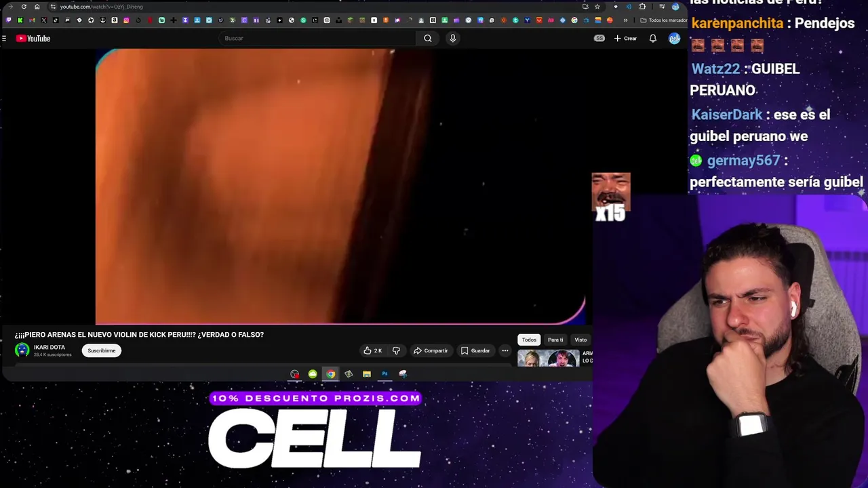Open the Crear upload menu

625,39
